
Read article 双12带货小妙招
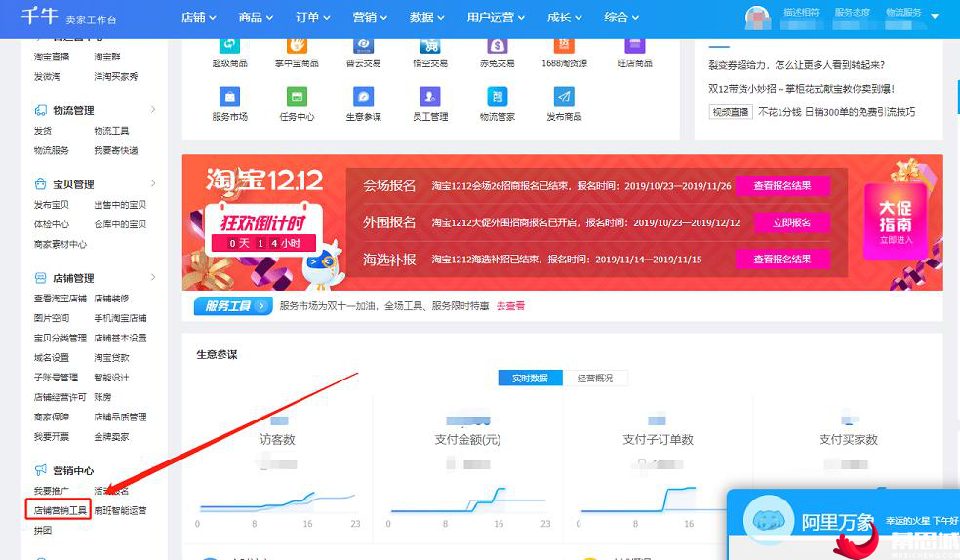click(x=801, y=88)
